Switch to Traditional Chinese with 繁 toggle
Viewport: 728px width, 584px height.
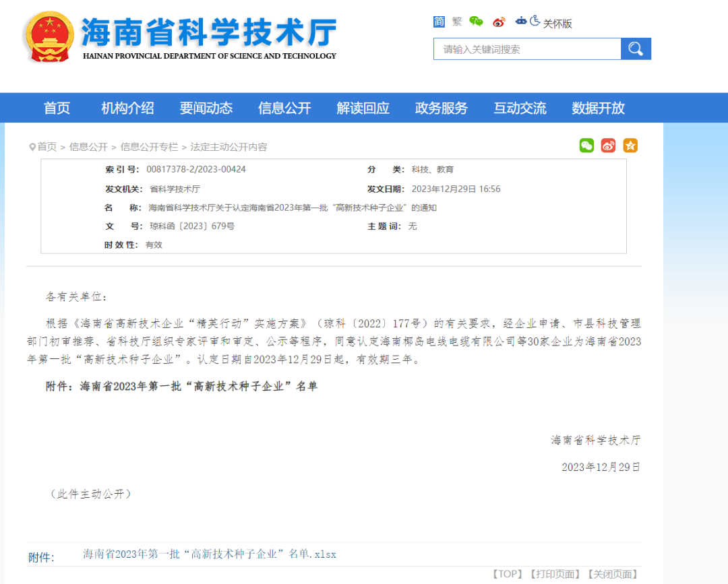tap(456, 22)
